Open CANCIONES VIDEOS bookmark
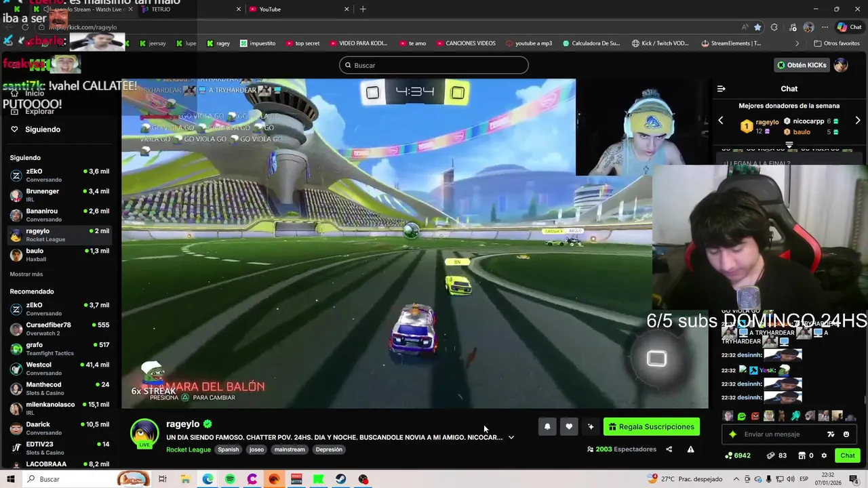This screenshot has height=488, width=868. point(466,43)
